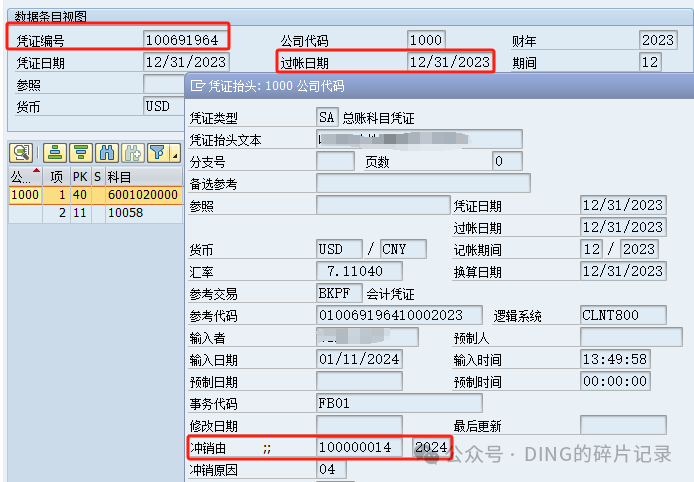Click 凭证类型 field showing SA
694x482 pixels.
tap(327, 117)
